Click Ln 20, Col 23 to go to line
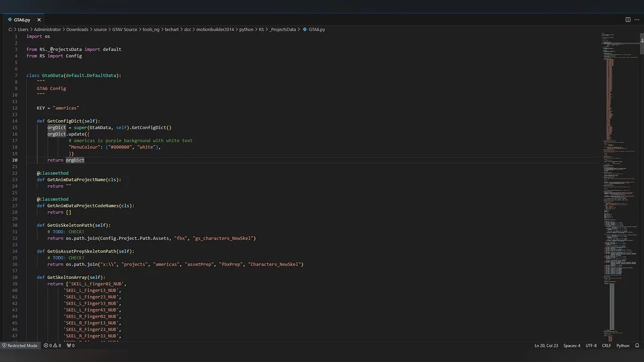The image size is (644, 362). tap(546, 345)
